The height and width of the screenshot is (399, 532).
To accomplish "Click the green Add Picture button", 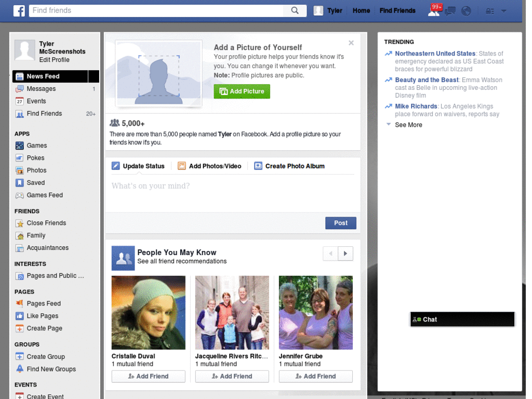I will click(242, 91).
